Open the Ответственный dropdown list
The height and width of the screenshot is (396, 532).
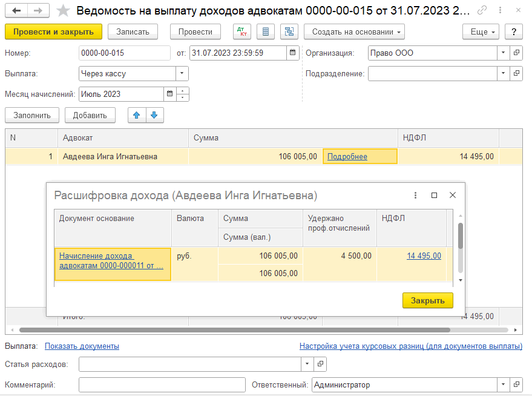pos(503,384)
